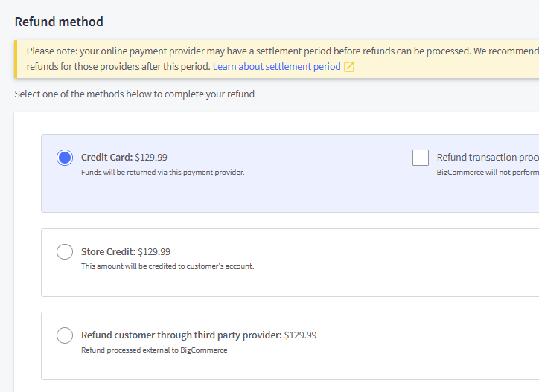The image size is (539, 392).
Task: Click external link icon beside settlement period
Action: [x=349, y=67]
